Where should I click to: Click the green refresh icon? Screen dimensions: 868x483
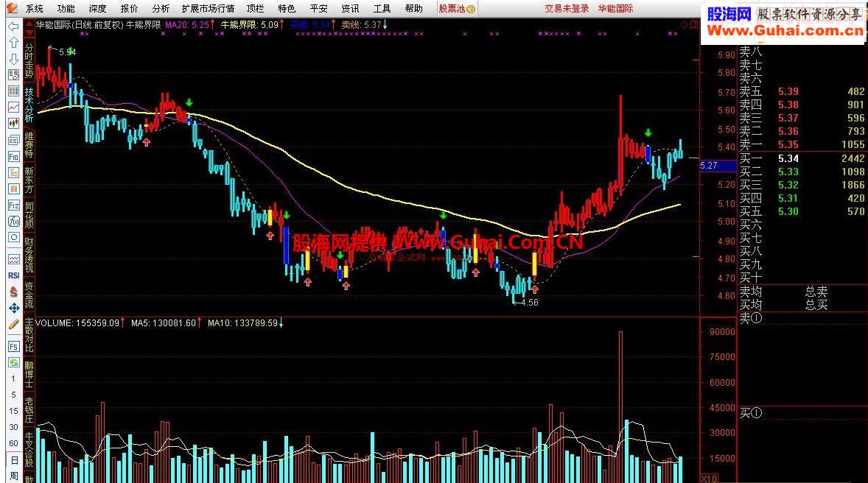pos(13,362)
